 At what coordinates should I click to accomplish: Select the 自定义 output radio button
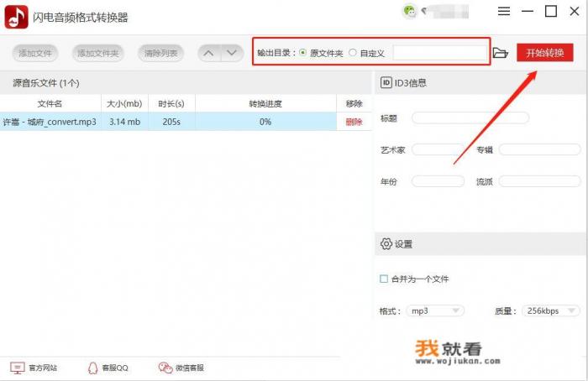click(x=353, y=52)
